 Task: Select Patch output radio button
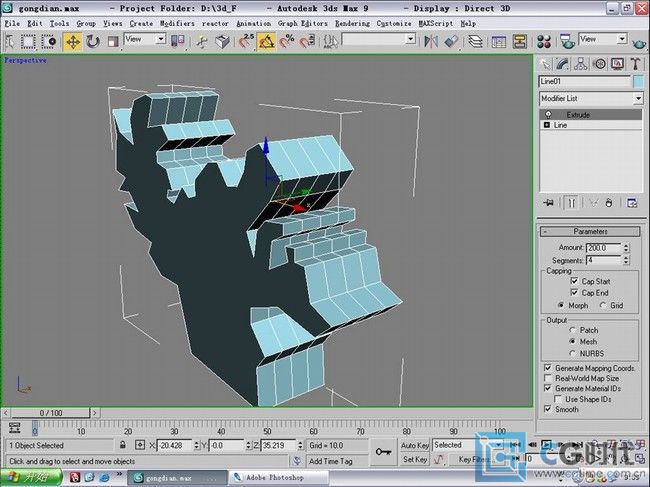tap(573, 330)
